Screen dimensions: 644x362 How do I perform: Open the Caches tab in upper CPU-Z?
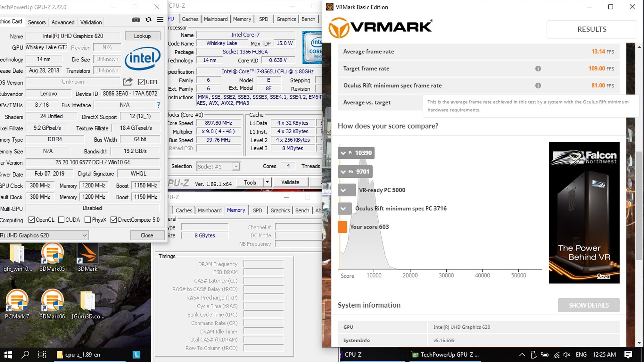[x=190, y=19]
